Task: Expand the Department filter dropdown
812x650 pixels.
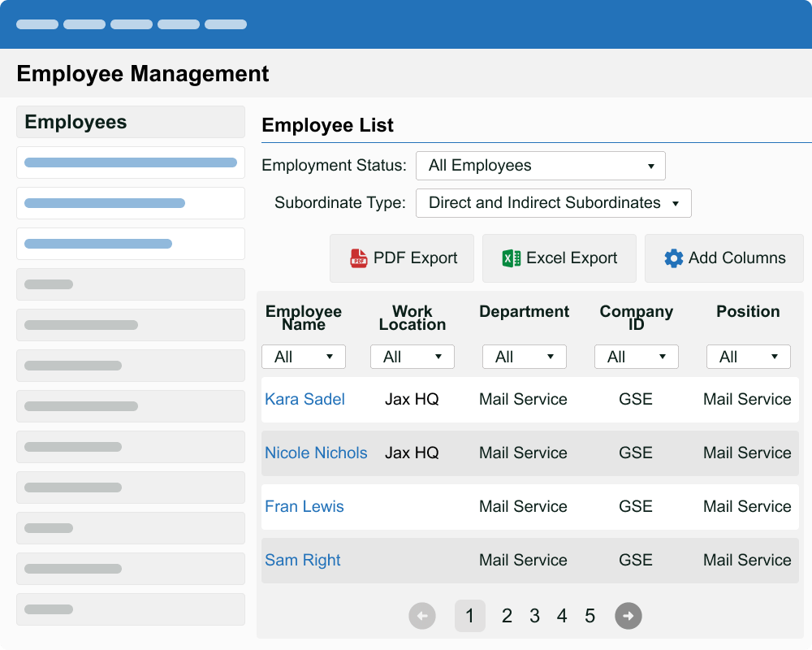Action: (525, 357)
